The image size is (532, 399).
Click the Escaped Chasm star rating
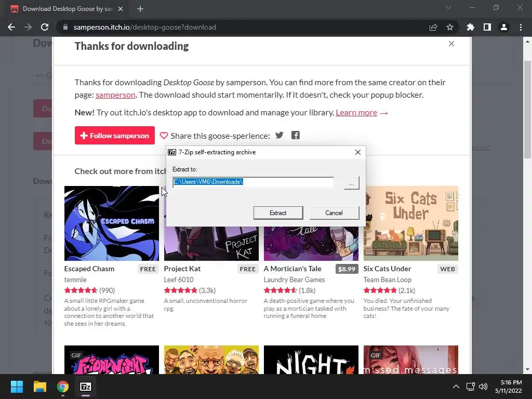click(x=81, y=290)
